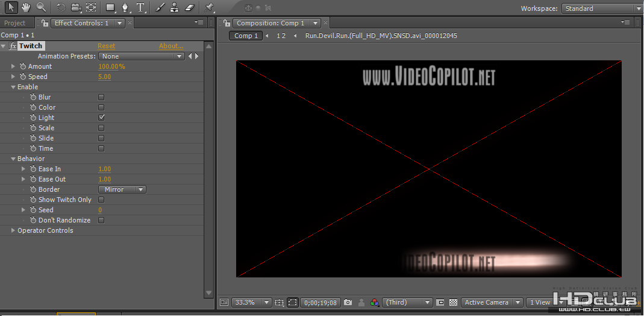Toggle lock on Composition panel
The image size is (644, 316).
click(227, 23)
